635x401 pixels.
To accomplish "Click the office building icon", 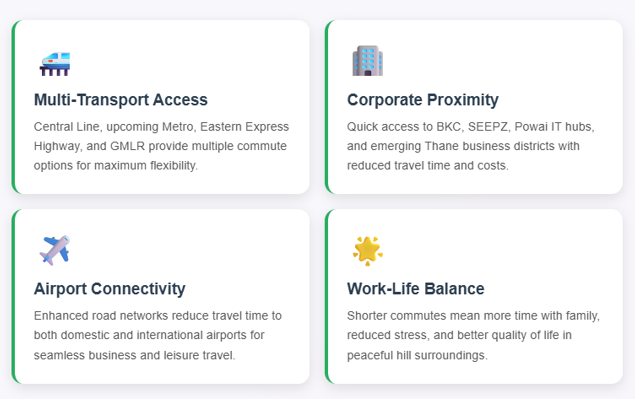I will tap(367, 61).
